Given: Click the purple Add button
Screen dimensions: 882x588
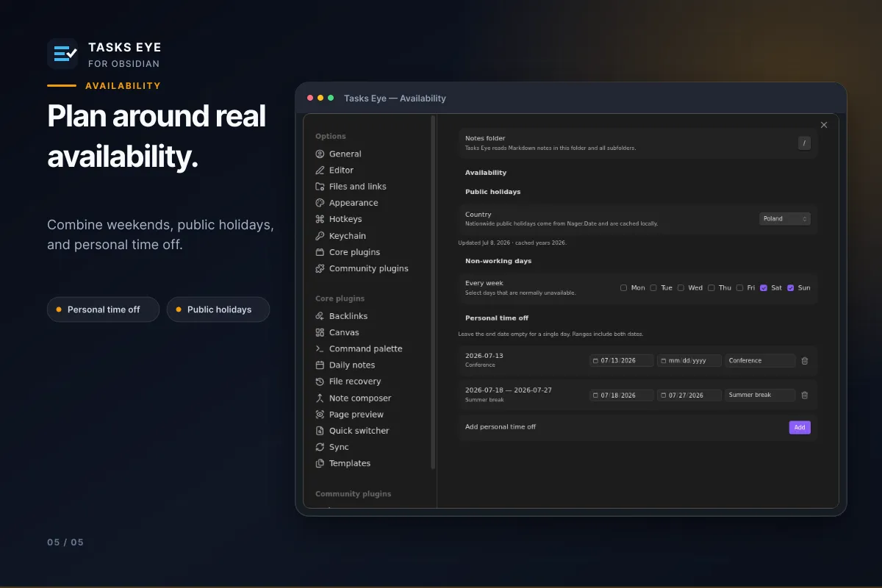Looking at the screenshot, I should pos(800,427).
